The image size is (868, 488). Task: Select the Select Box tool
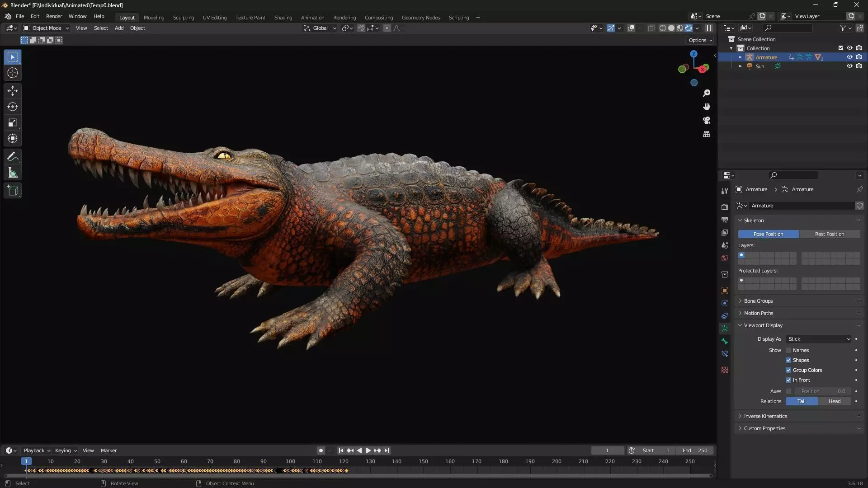point(13,57)
